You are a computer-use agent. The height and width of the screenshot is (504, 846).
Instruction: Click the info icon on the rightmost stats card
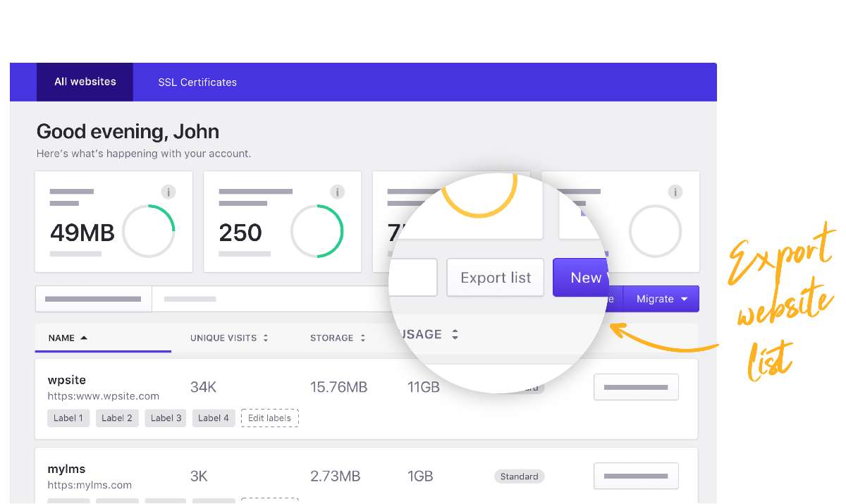tap(675, 192)
